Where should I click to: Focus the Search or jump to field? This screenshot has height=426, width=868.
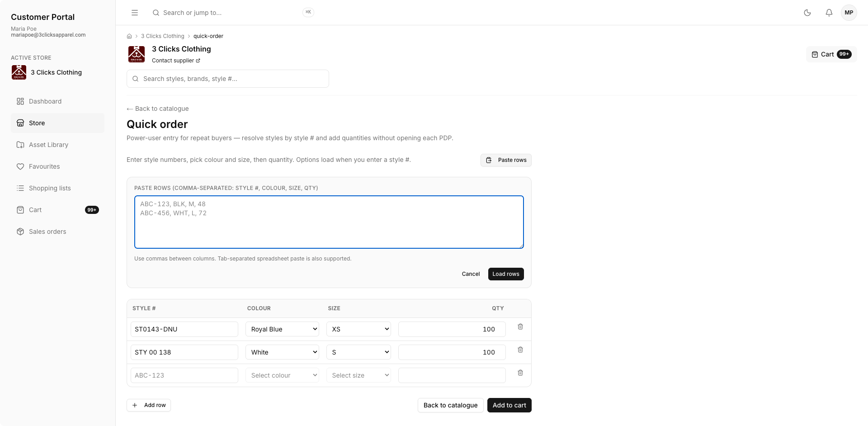[233, 13]
